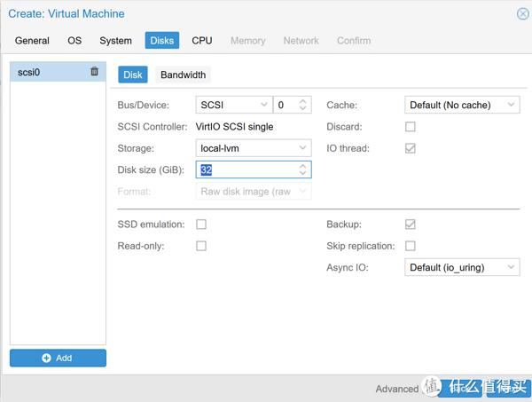Expand the Async IO dropdown

(x=461, y=267)
